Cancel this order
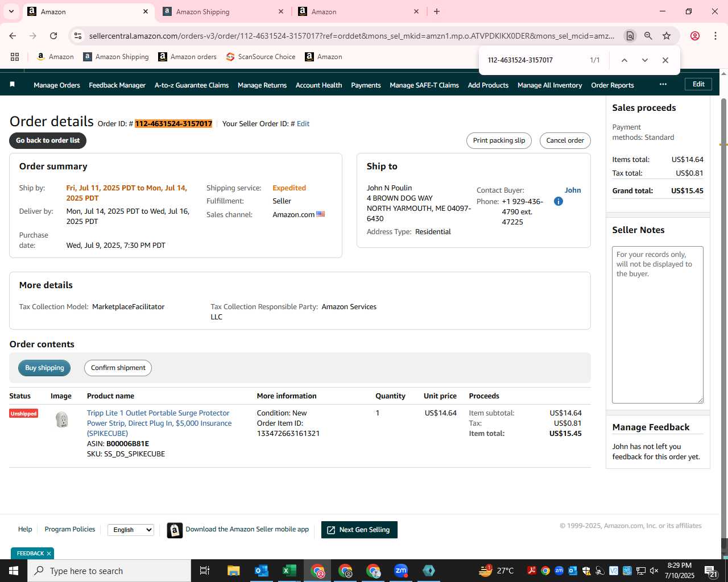The height and width of the screenshot is (582, 728). (565, 140)
